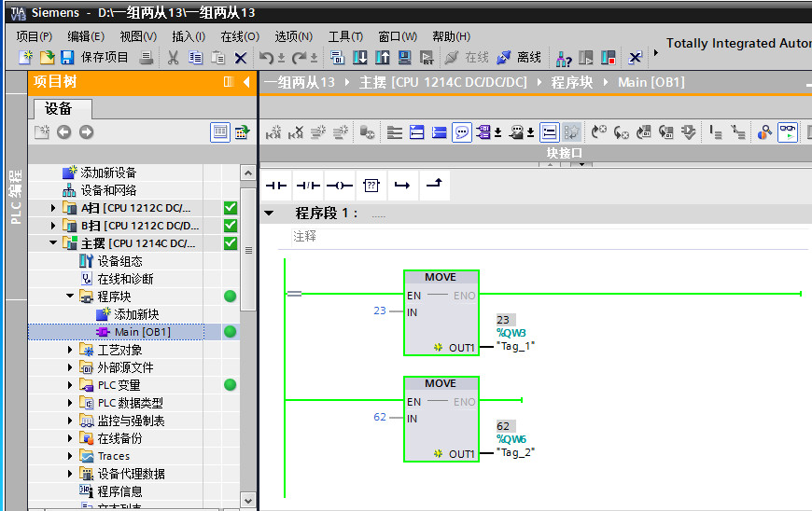Image resolution: width=812 pixels, height=511 pixels.
Task: Copy using the copy icon in toolbar
Action: click(x=195, y=57)
